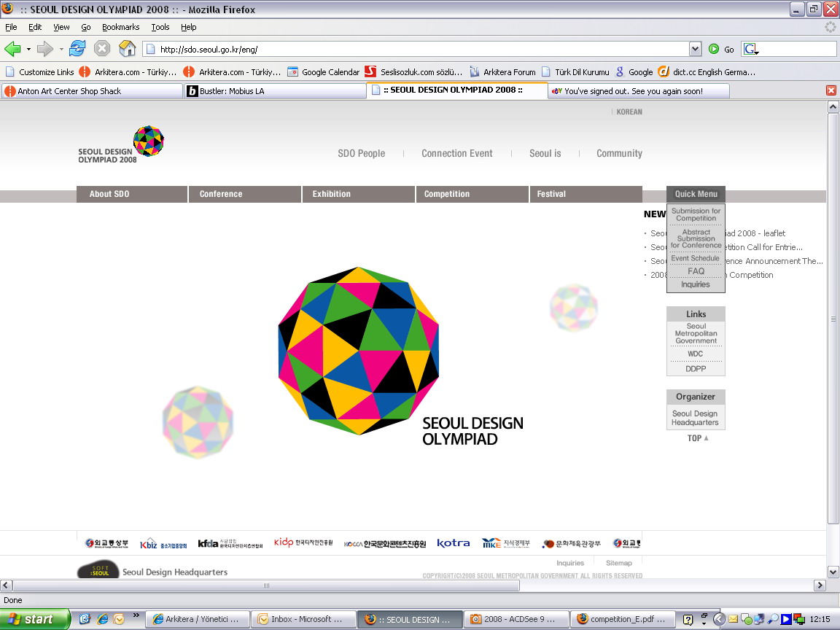Open the DDPP link
Image resolution: width=840 pixels, height=630 pixels.
[x=696, y=369]
